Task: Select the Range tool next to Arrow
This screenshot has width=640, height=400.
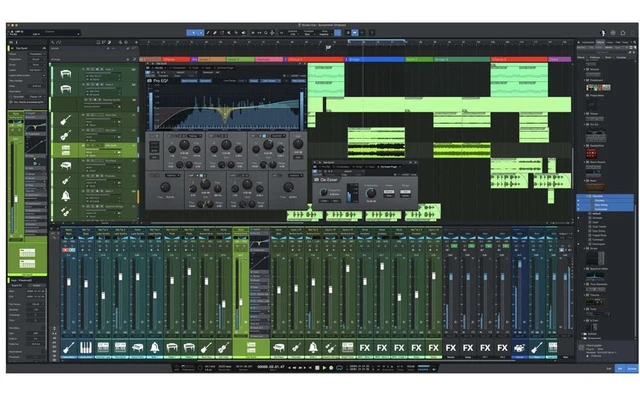Action: pyautogui.click(x=201, y=33)
